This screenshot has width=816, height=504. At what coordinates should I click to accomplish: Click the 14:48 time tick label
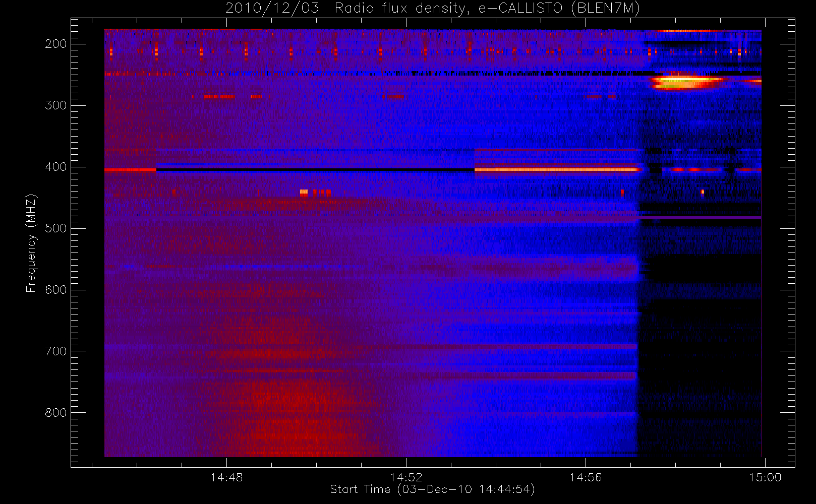[226, 477]
